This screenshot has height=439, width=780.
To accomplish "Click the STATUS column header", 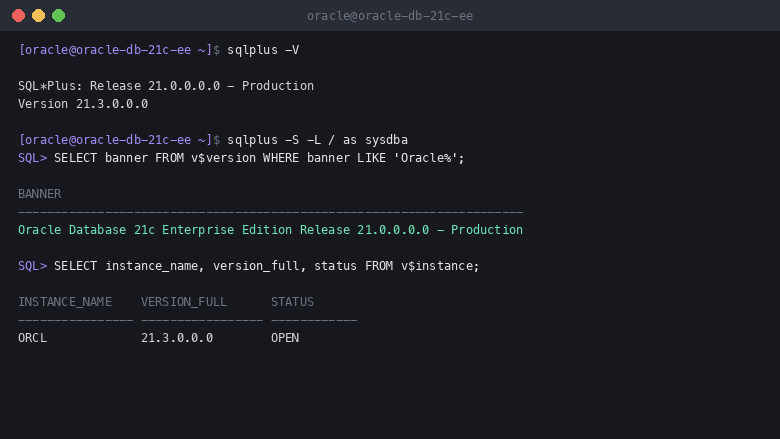I will (x=292, y=302).
